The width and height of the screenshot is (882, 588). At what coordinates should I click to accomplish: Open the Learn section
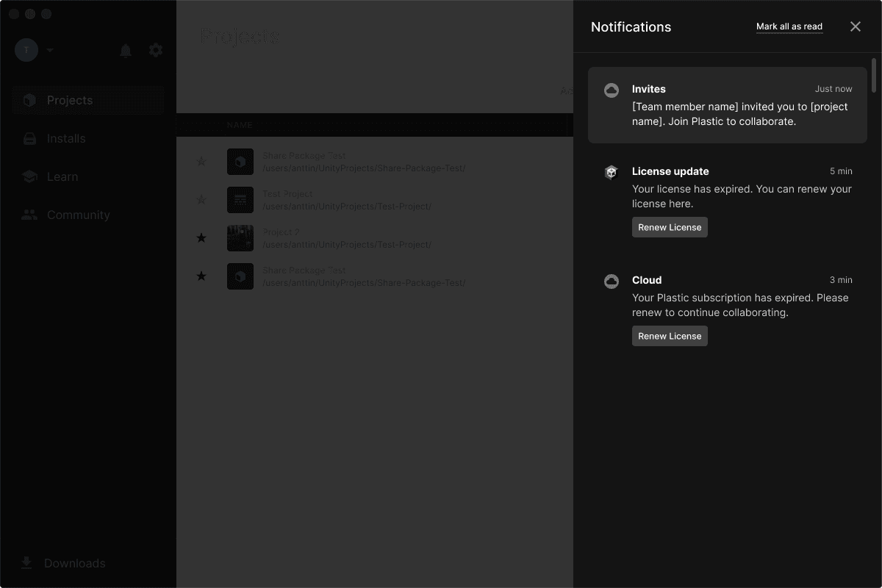pyautogui.click(x=62, y=176)
